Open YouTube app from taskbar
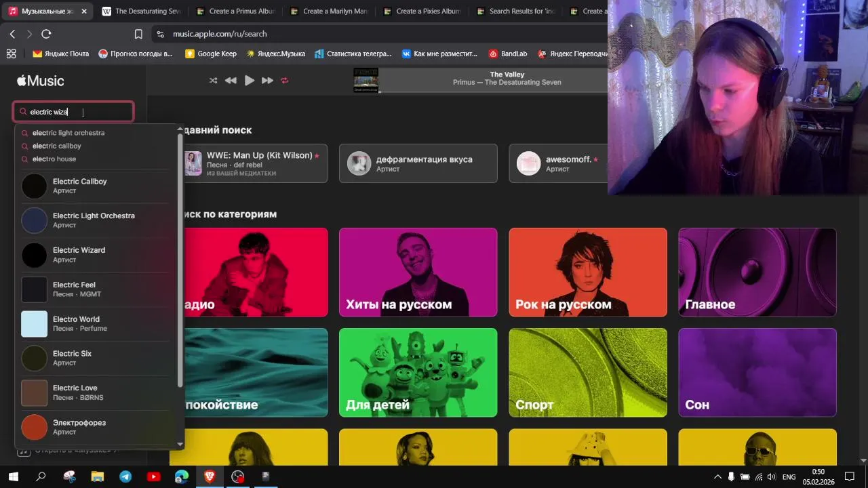The height and width of the screenshot is (488, 868). (153, 476)
